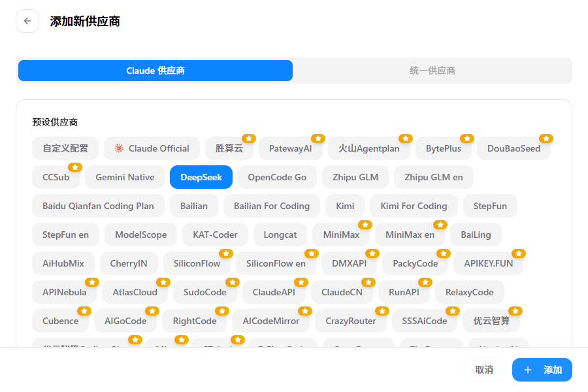Select CherryIN provider

(x=129, y=263)
